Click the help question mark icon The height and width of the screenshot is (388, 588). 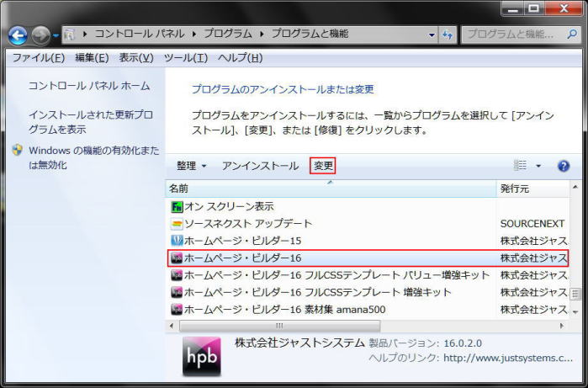point(564,166)
